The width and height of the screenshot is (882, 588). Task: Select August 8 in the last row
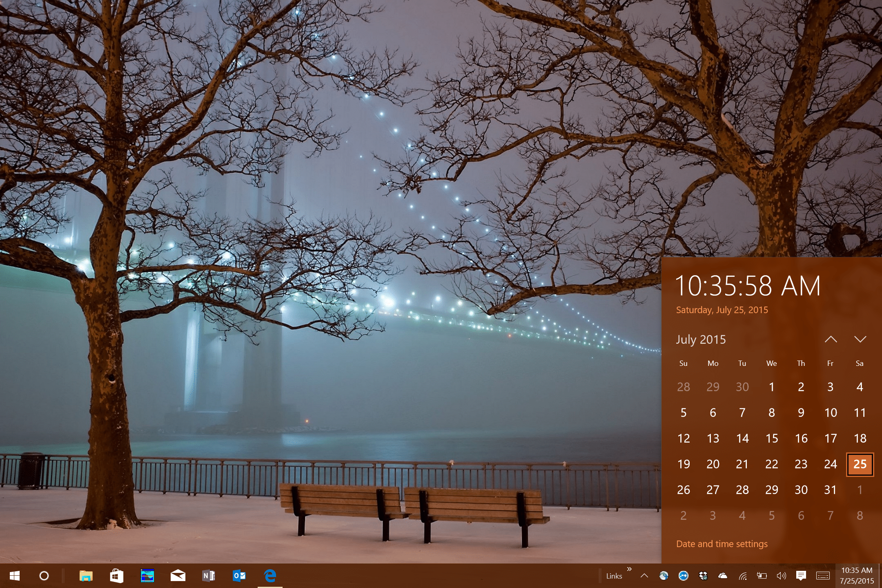coord(860,516)
